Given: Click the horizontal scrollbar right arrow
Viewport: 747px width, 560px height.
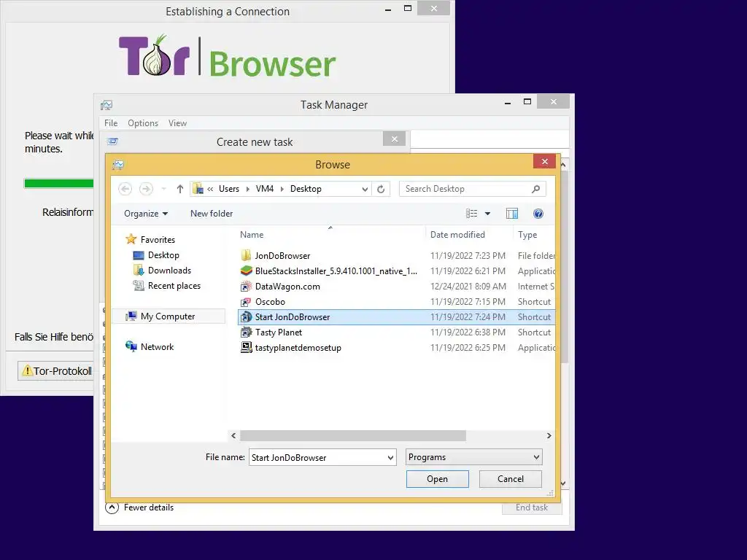Looking at the screenshot, I should click(x=549, y=435).
